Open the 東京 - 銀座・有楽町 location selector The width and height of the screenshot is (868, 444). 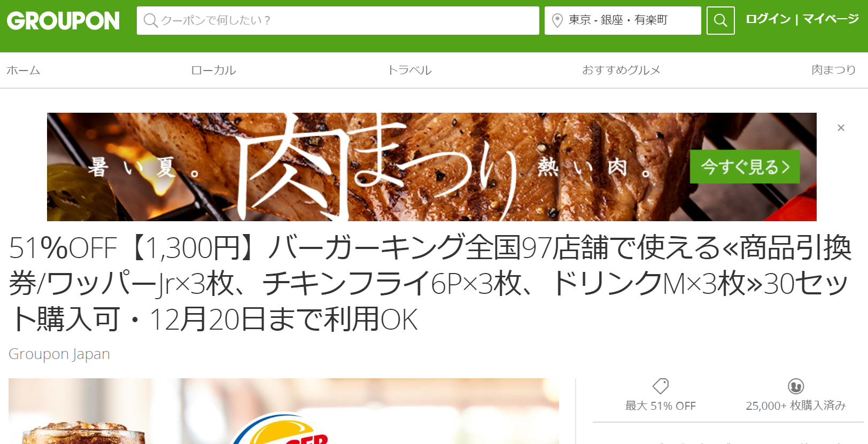coord(623,20)
